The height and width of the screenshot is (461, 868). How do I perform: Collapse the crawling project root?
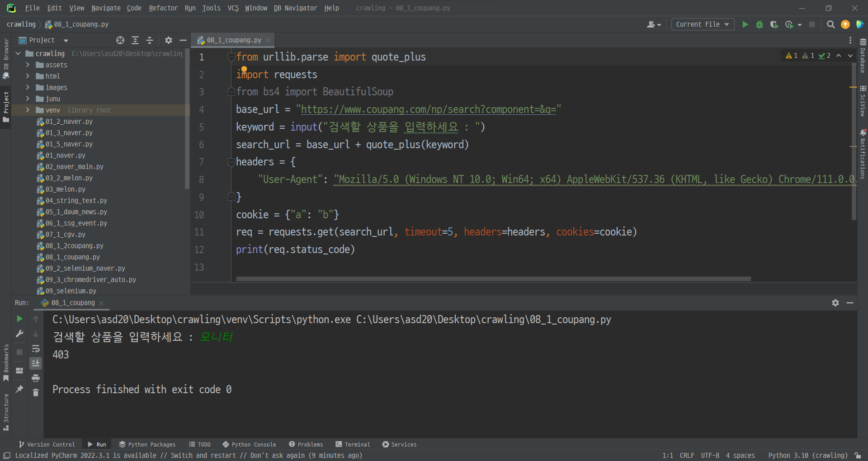(18, 54)
